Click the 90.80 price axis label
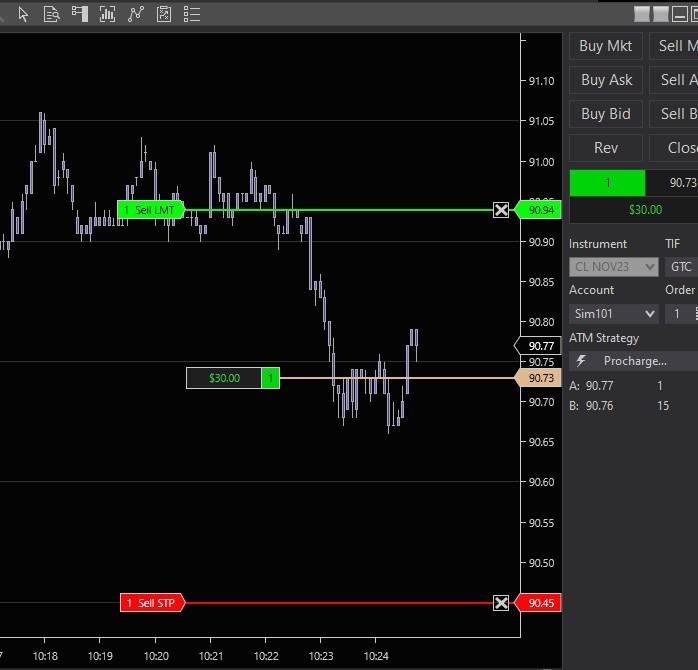Viewport: 698px width, 670px height. tap(541, 322)
